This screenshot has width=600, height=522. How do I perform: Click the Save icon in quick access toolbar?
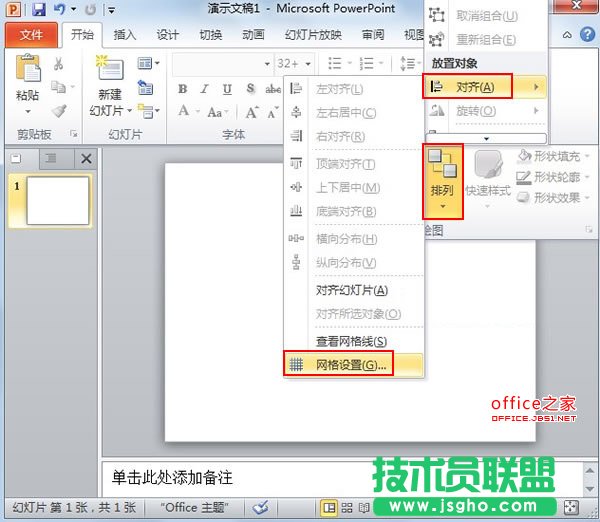click(x=39, y=9)
